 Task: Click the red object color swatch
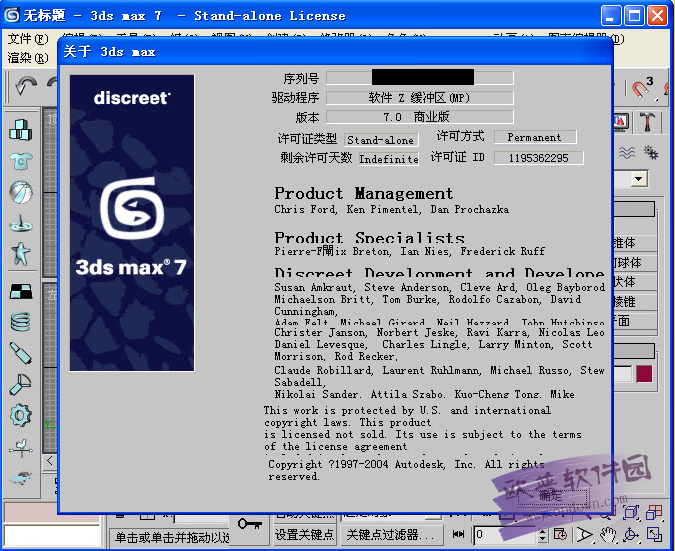[x=644, y=374]
